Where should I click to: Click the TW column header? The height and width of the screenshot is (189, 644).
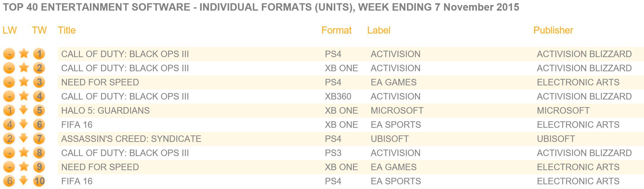pos(39,30)
